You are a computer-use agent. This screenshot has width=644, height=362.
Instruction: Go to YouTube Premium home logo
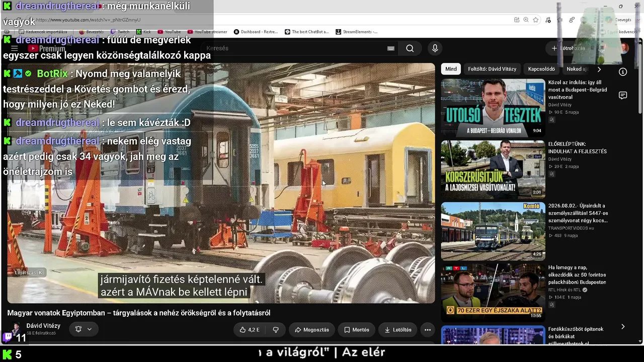pyautogui.click(x=47, y=49)
